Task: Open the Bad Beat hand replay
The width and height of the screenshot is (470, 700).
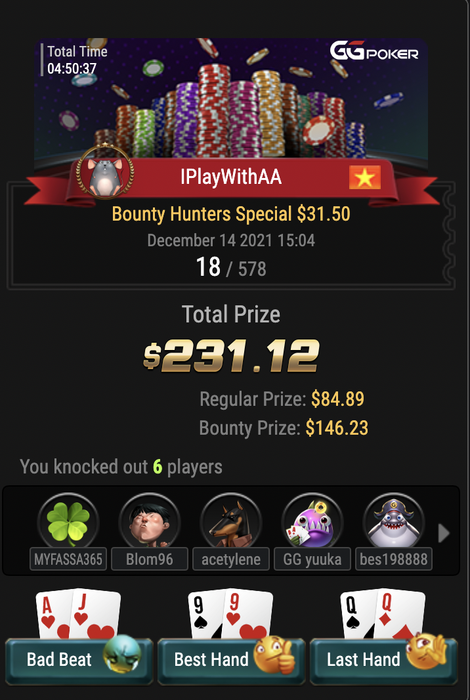Action: 79,659
